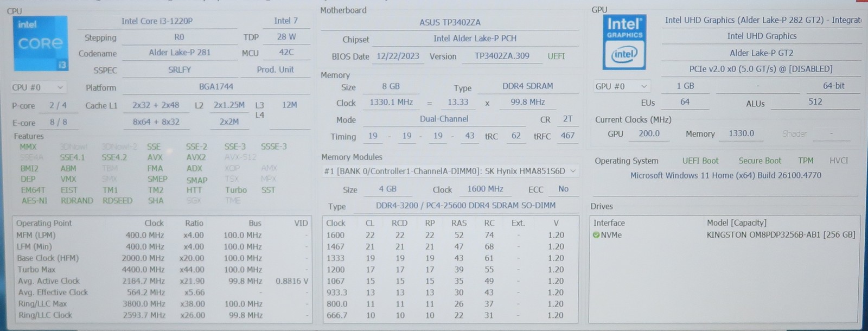Click the Ring/LLC Max row
The width and height of the screenshot is (868, 331).
pos(162,304)
